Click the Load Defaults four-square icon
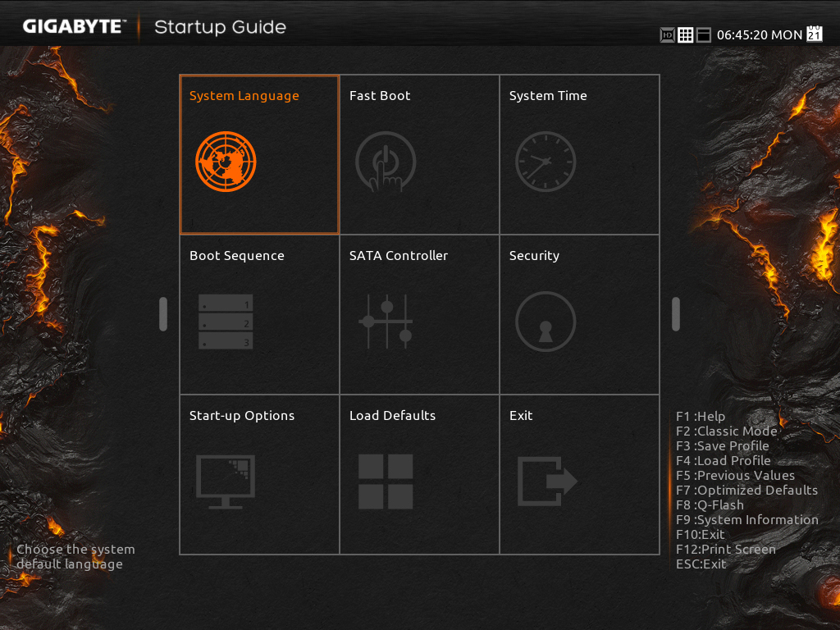The height and width of the screenshot is (630, 840). (x=386, y=482)
